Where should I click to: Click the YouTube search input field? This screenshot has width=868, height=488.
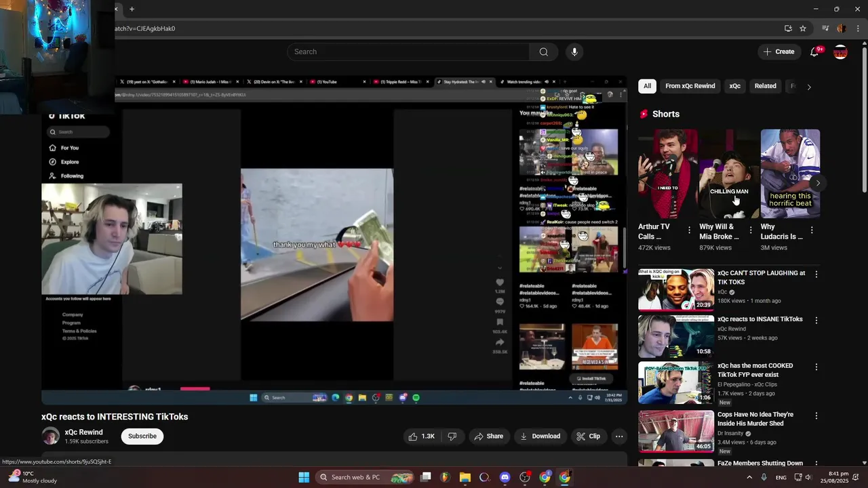click(x=408, y=52)
